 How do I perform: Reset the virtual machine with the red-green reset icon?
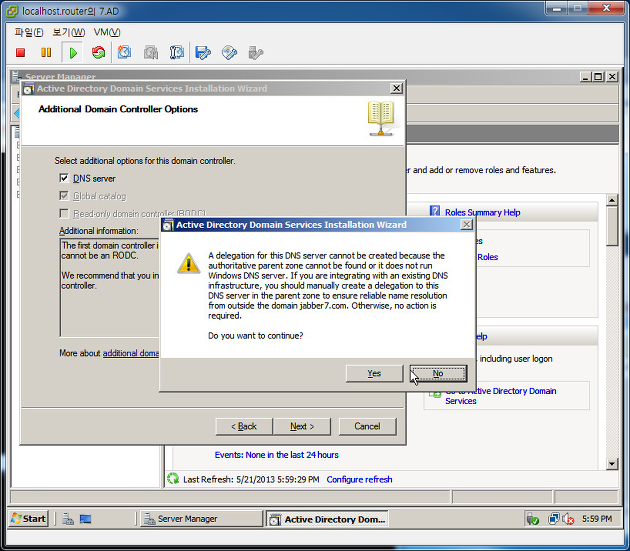coord(98,53)
